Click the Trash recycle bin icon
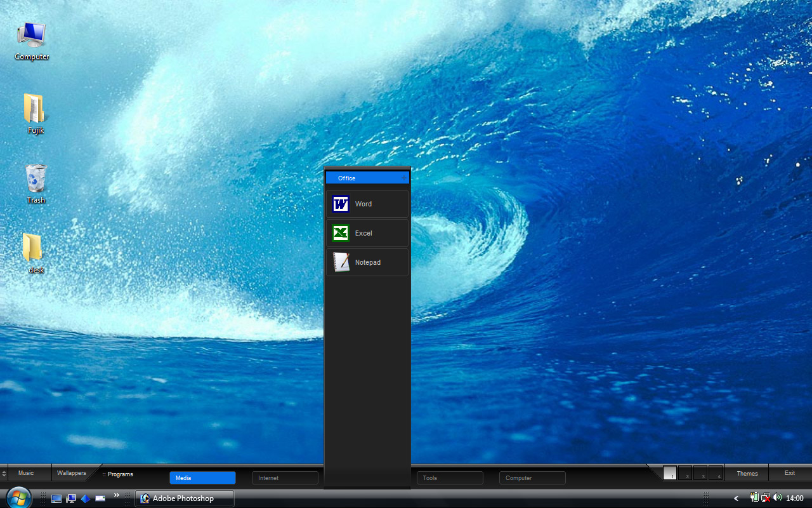Viewport: 812px width, 508px height. click(36, 184)
